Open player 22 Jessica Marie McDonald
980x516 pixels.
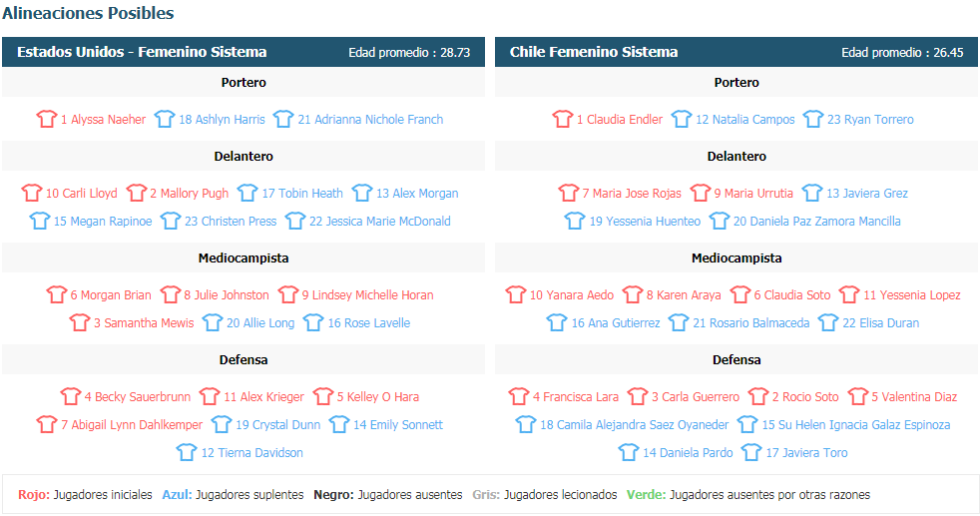pos(380,222)
